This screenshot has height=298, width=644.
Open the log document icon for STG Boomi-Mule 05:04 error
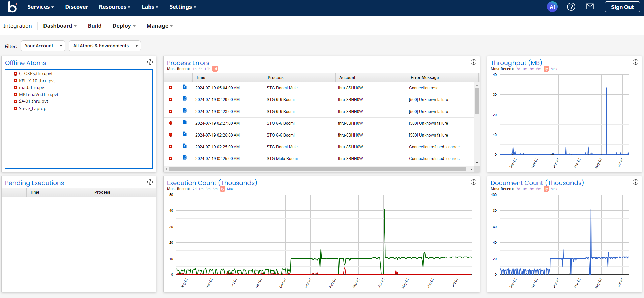click(x=185, y=87)
